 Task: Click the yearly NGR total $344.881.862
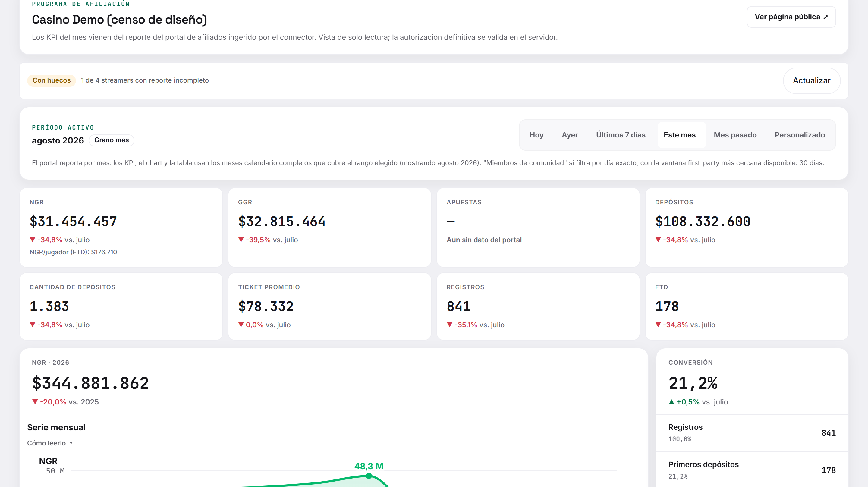pos(90,383)
